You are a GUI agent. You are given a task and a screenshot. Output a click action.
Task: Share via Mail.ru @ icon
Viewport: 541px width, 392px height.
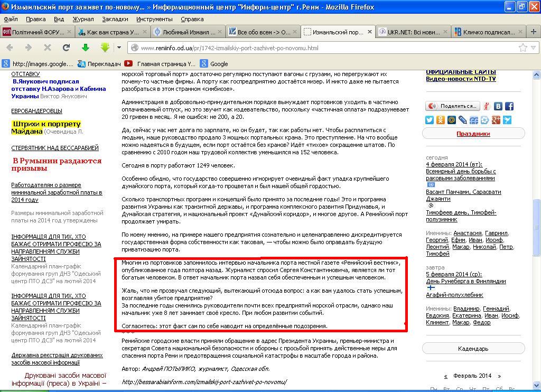point(451,120)
